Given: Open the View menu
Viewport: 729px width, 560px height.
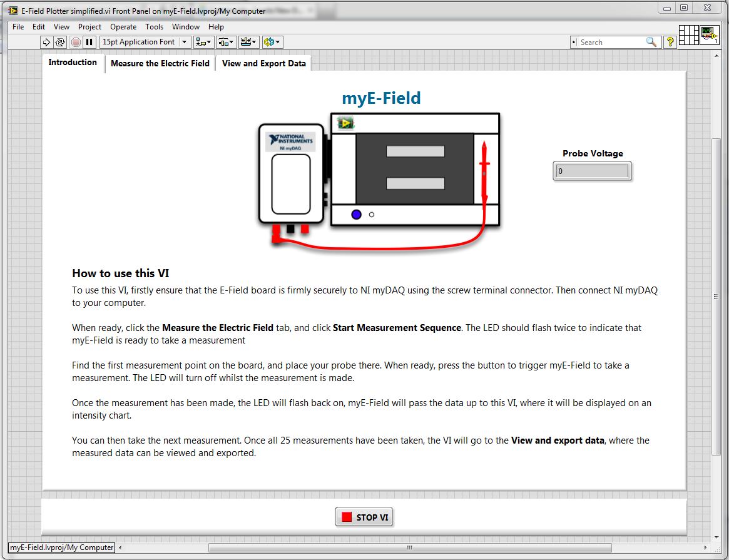Looking at the screenshot, I should coord(61,27).
